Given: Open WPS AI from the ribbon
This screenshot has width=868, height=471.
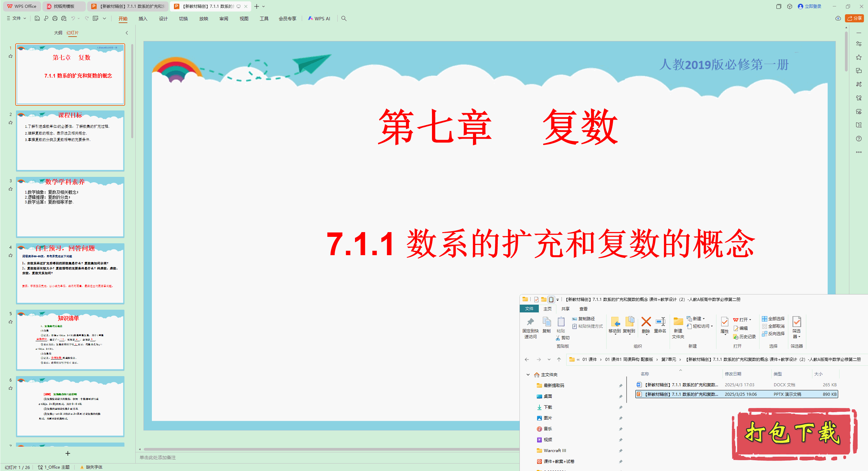Looking at the screenshot, I should (x=319, y=19).
